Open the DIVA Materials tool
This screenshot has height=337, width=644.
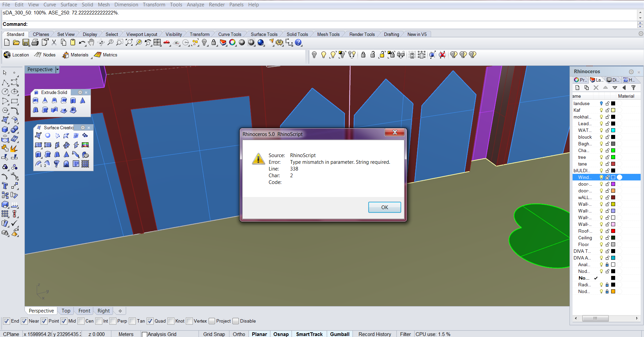click(x=75, y=55)
